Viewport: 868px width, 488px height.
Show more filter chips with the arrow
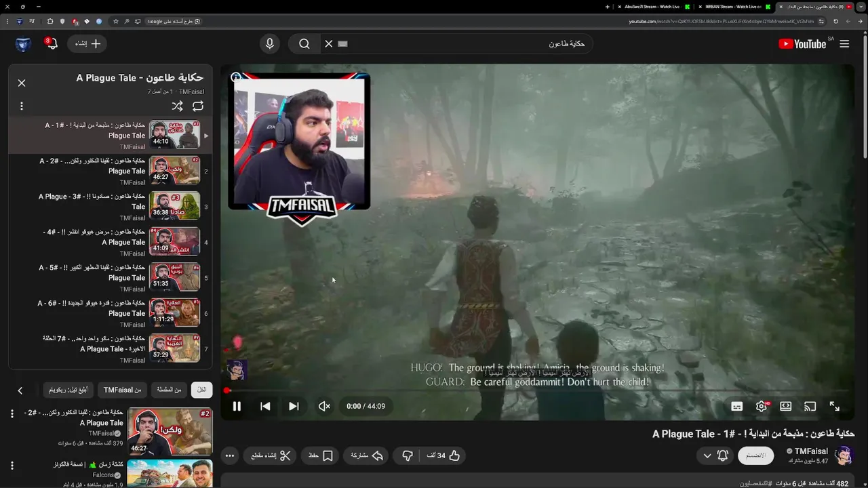coord(20,390)
